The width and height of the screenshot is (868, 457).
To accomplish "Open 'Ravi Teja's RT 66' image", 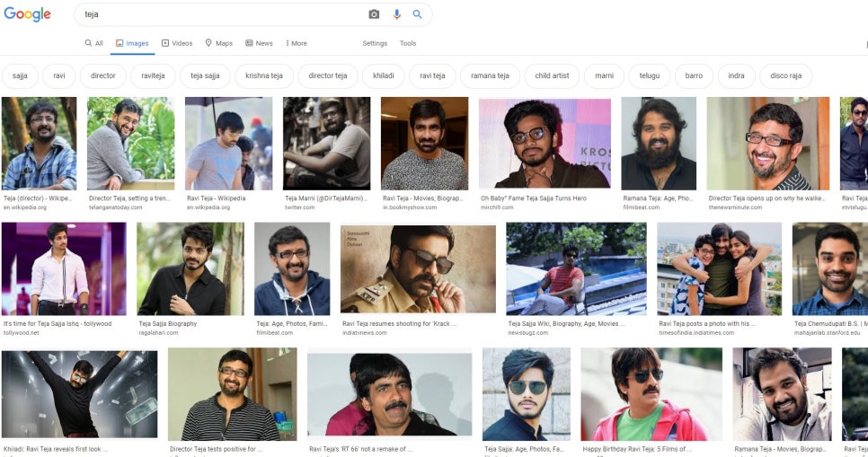I will 390,394.
